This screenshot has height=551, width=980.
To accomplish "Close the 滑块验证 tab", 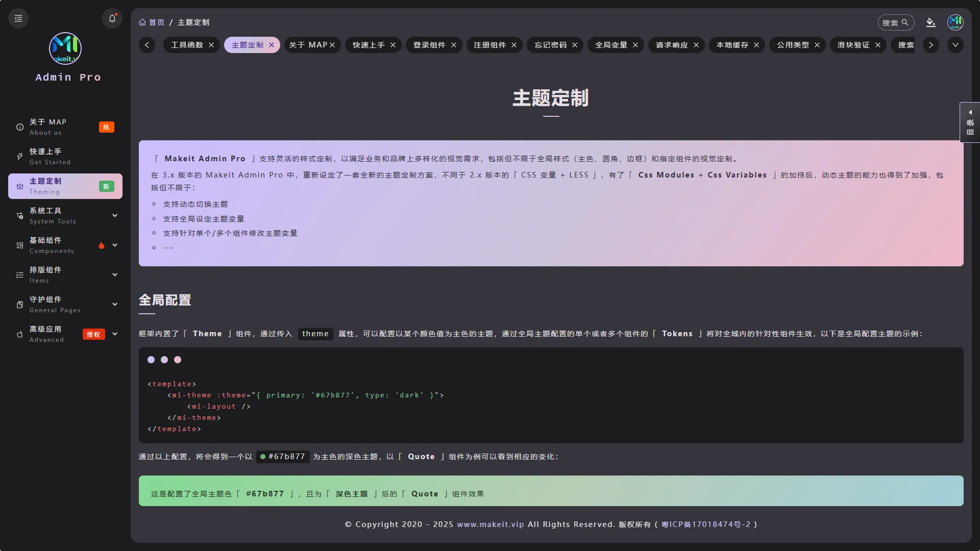I will click(x=878, y=45).
